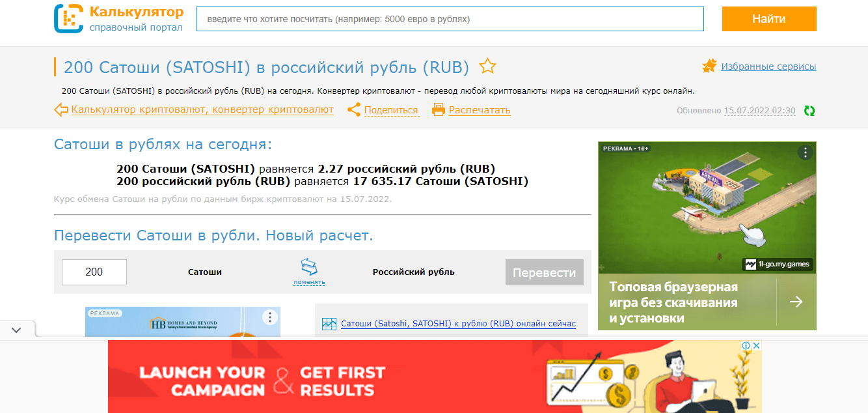Click the orange star near Избранные сервисы
Viewport: 868px width, 413px height.
[x=709, y=65]
